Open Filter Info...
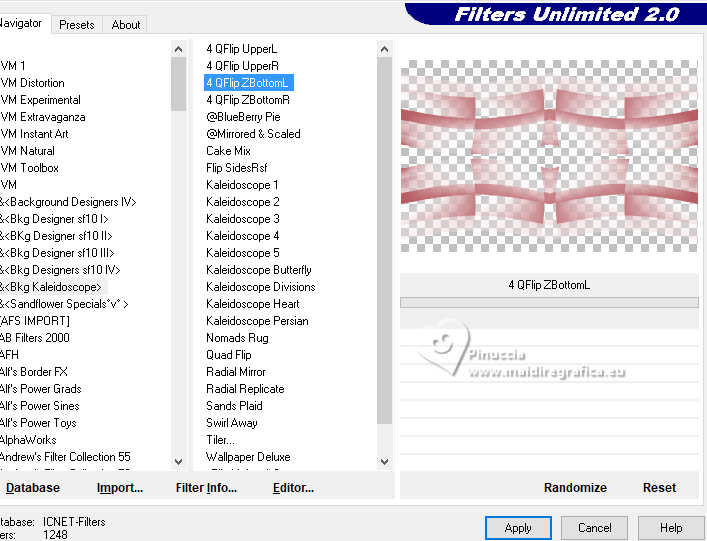Screen dimensions: 707x541 point(206,487)
